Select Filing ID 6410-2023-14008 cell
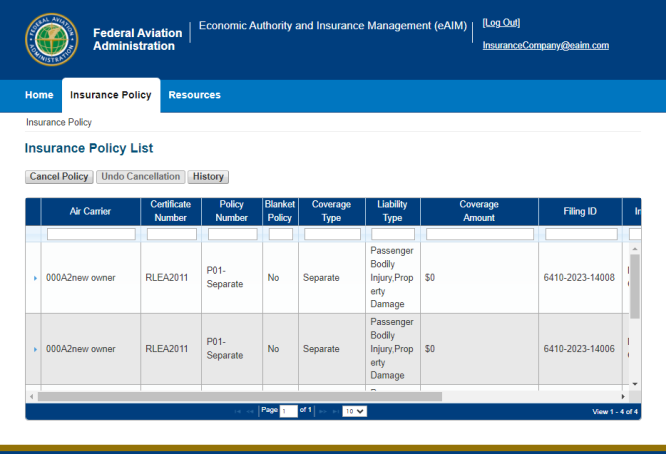666x454 pixels. pos(579,278)
